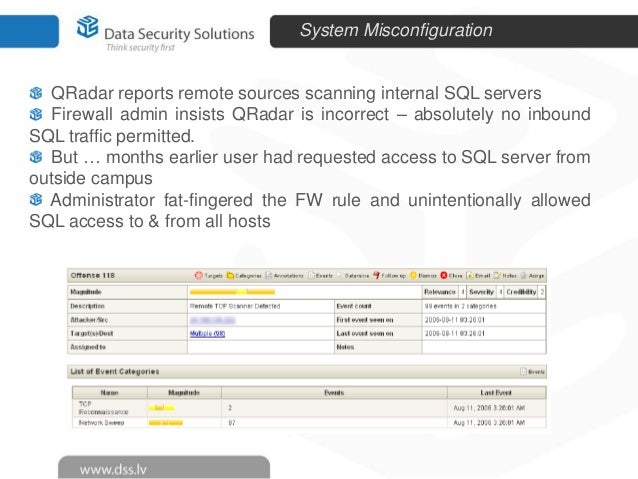
Task: Click the Follow up flag icon
Action: point(376,276)
